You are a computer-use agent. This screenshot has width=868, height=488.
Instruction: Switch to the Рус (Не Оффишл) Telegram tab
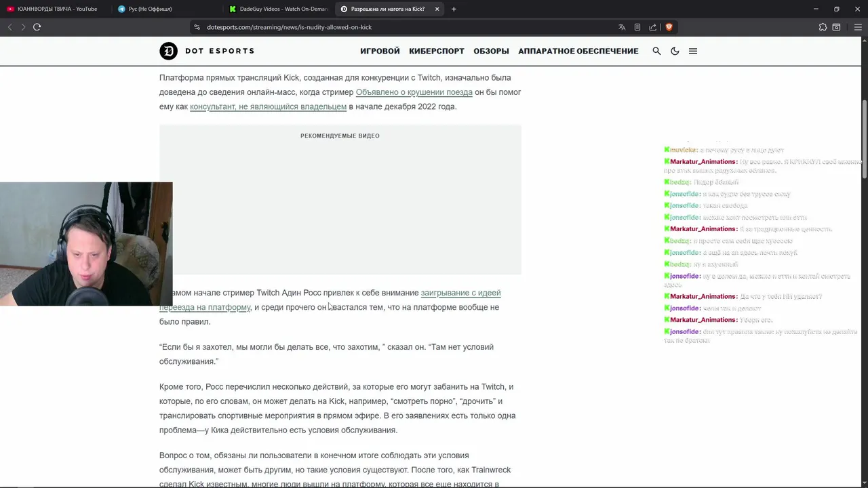[x=166, y=9]
